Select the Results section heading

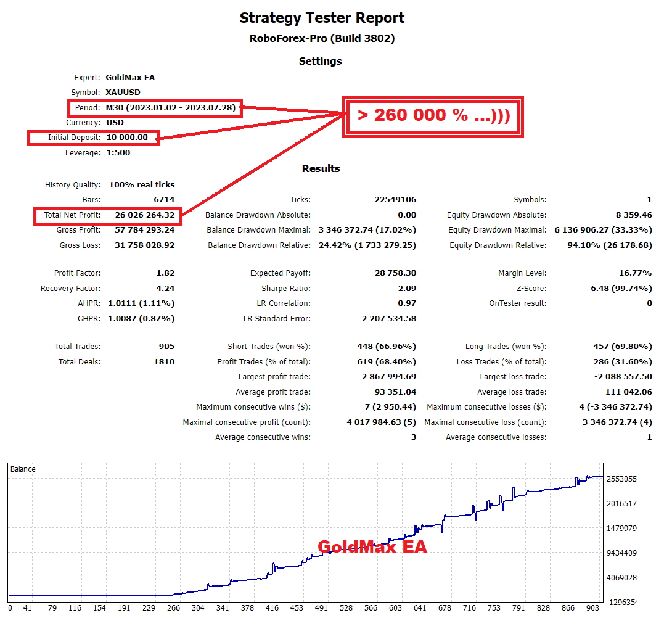(x=321, y=168)
